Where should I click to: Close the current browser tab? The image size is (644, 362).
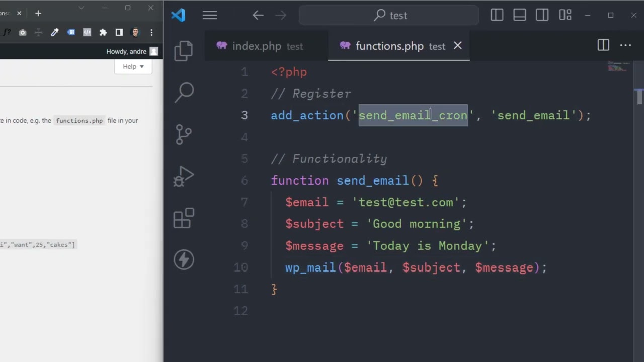pyautogui.click(x=19, y=13)
